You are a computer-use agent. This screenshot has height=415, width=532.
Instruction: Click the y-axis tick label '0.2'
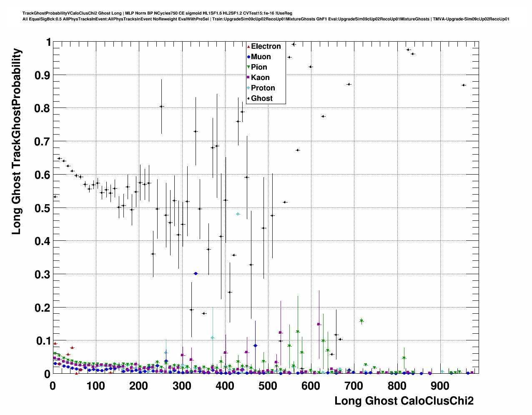coord(43,307)
